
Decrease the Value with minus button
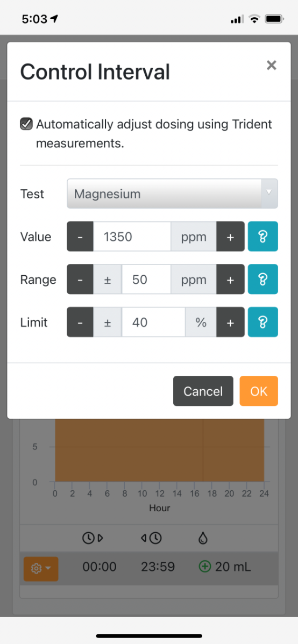[80, 237]
